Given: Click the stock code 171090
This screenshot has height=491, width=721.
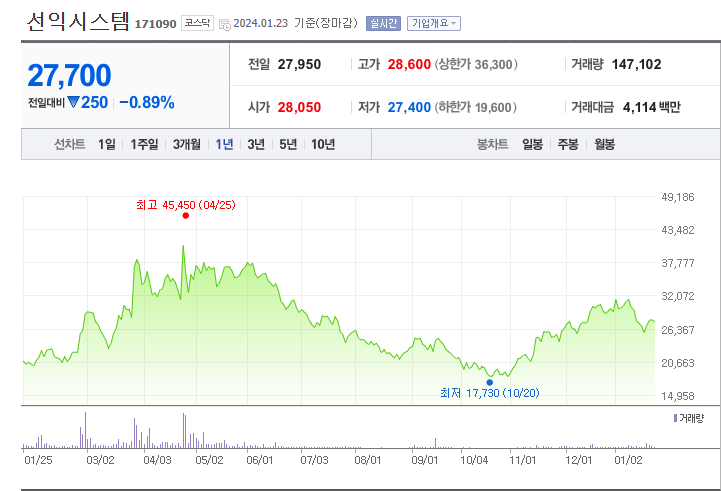Looking at the screenshot, I should [x=155, y=24].
